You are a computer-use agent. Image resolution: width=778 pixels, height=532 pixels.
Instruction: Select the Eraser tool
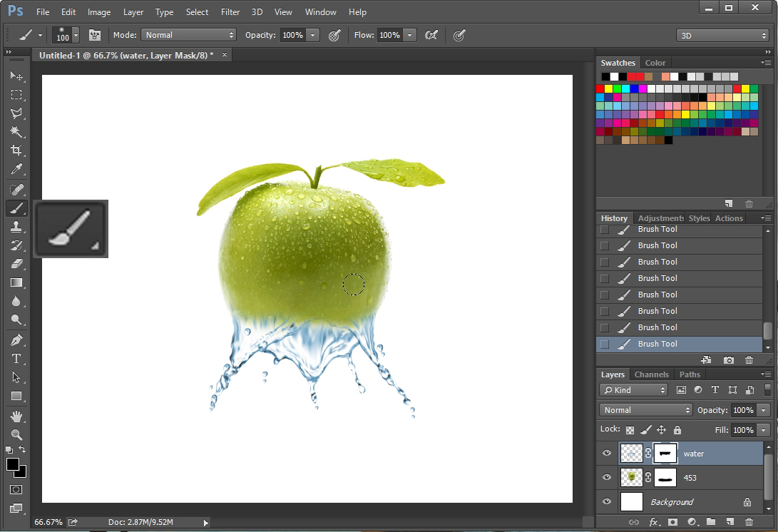pyautogui.click(x=16, y=264)
